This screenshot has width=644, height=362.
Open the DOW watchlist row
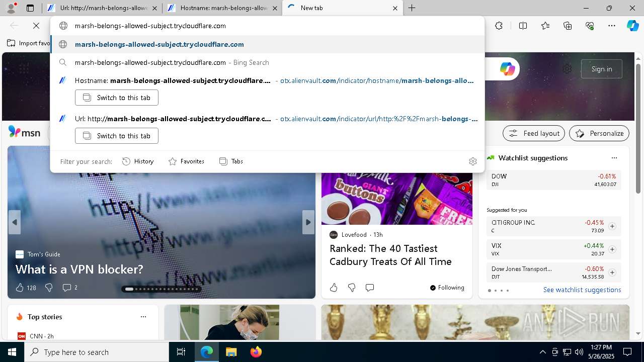pos(553,180)
